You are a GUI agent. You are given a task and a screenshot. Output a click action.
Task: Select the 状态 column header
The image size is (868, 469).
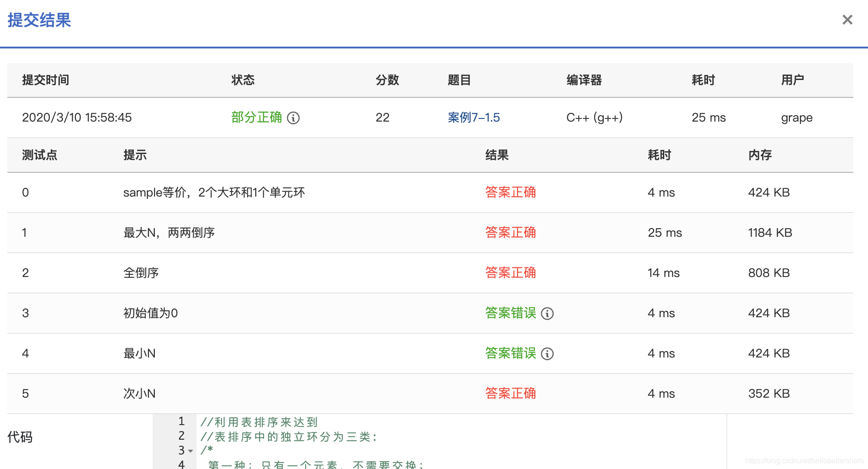click(243, 80)
